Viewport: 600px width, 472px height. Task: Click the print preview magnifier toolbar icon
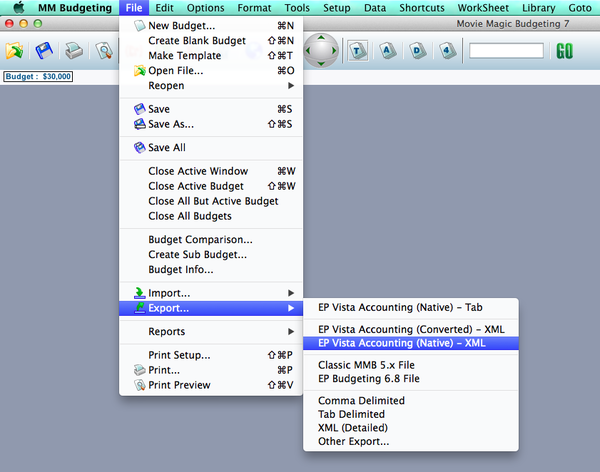pyautogui.click(x=104, y=51)
